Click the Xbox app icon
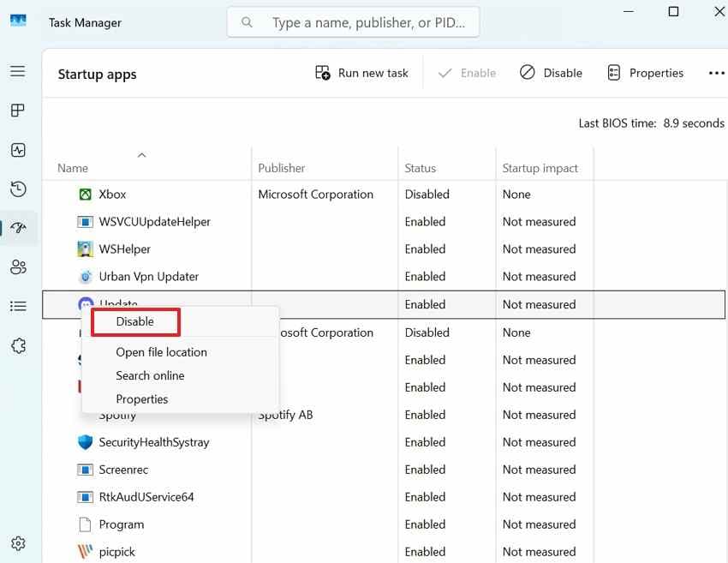This screenshot has height=563, width=728. click(85, 195)
